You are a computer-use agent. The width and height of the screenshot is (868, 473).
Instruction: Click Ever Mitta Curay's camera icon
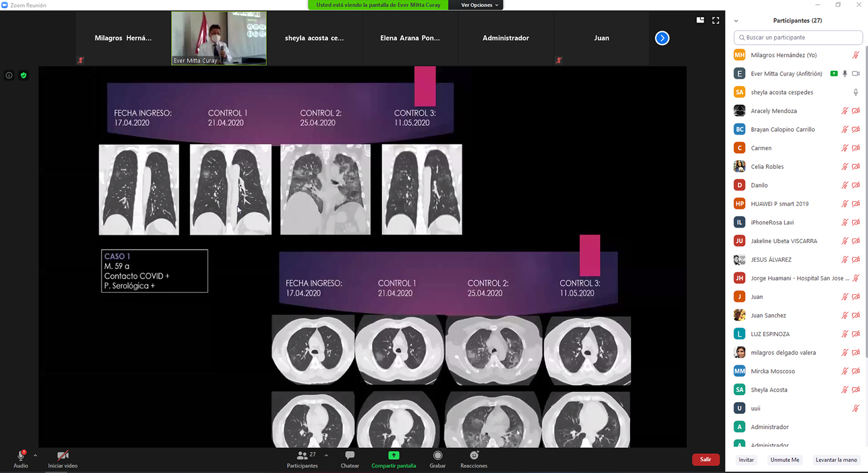(x=855, y=74)
